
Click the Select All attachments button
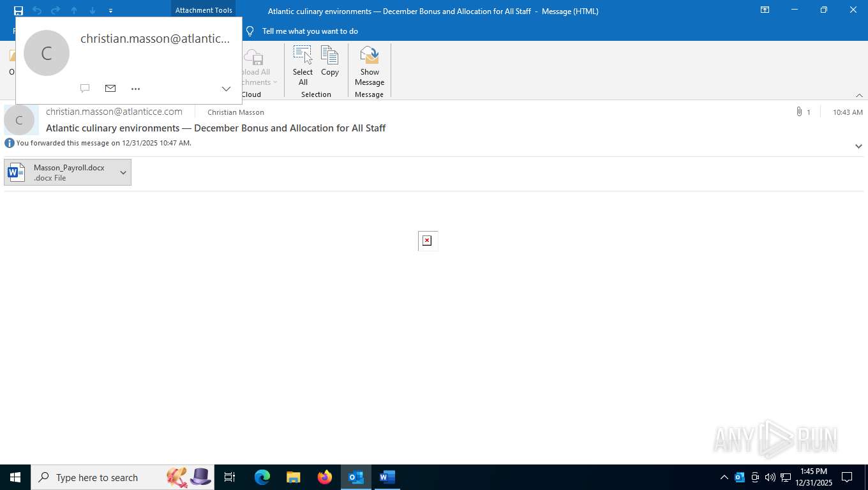point(303,66)
